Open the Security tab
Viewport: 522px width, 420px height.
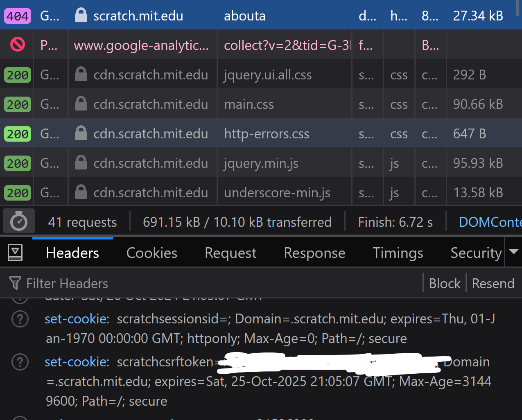476,253
